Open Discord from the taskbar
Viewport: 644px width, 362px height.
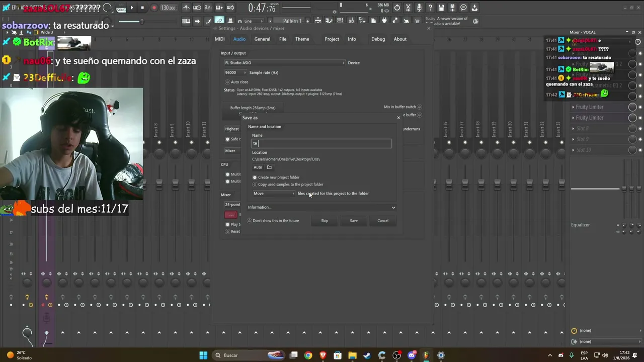(x=412, y=355)
